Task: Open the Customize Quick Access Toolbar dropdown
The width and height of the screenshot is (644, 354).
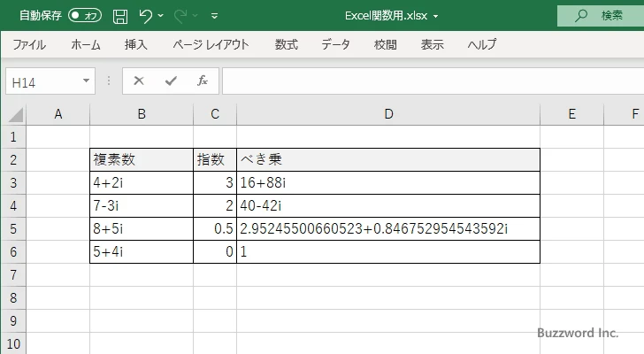Action: [214, 16]
